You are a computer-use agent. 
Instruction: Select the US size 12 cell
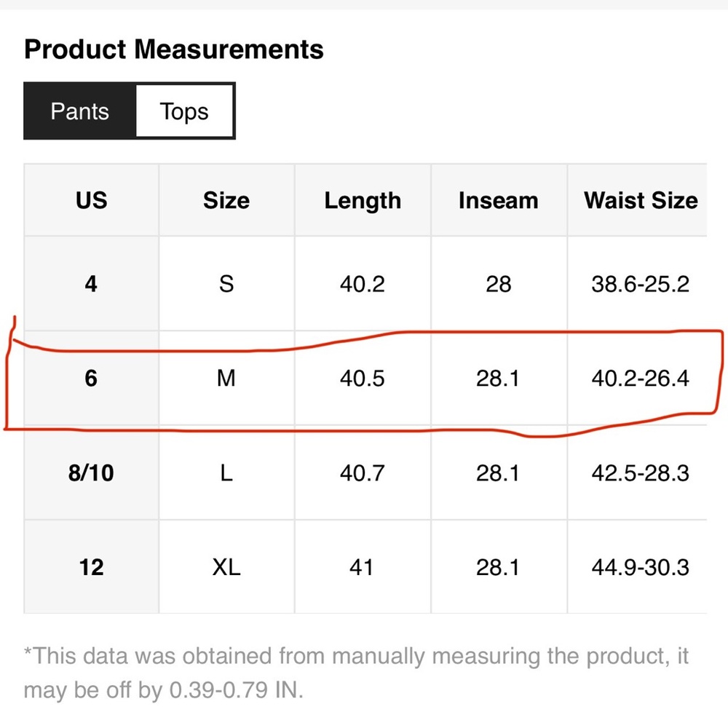tap(92, 567)
